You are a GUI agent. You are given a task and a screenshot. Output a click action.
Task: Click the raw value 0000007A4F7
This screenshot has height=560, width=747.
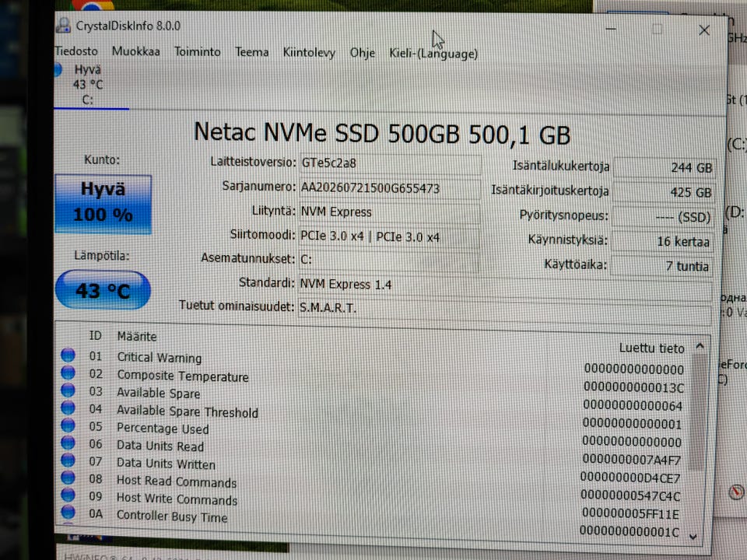(x=631, y=460)
